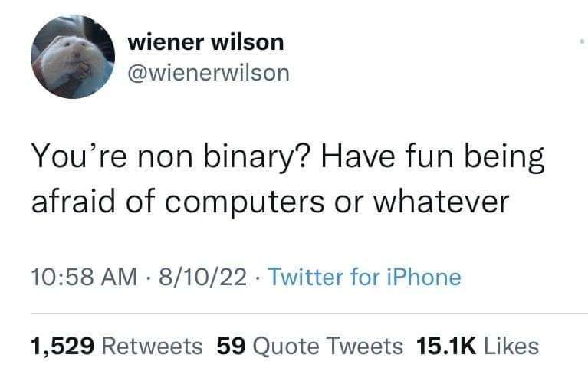Select the 15.1K count before Likes
This screenshot has width=588, height=378.
click(446, 346)
